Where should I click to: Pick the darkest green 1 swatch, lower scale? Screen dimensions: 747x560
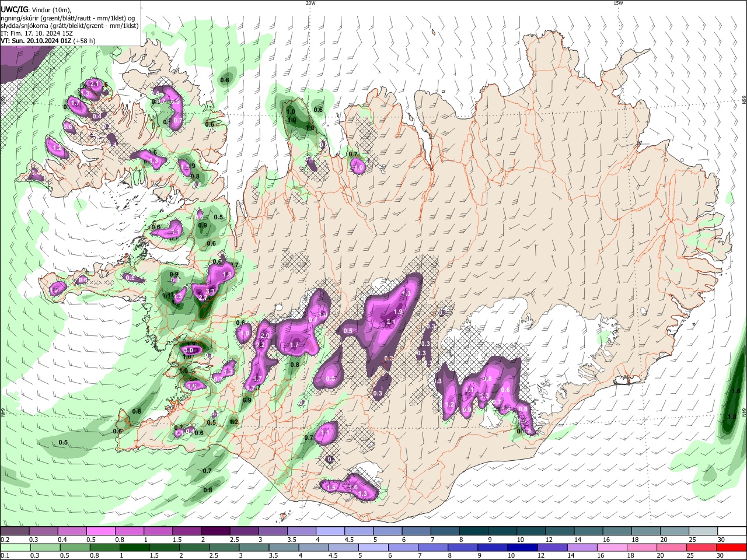tap(134, 547)
